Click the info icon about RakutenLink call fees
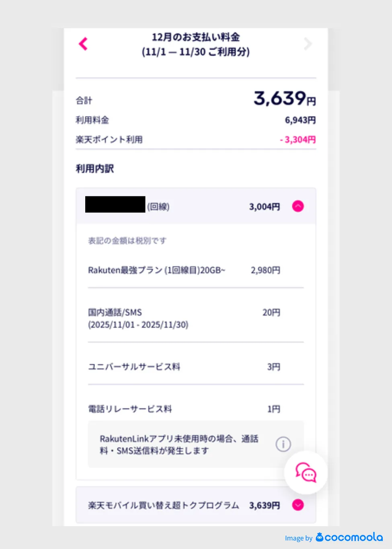Viewport: 392px width, 549px height. 283,444
